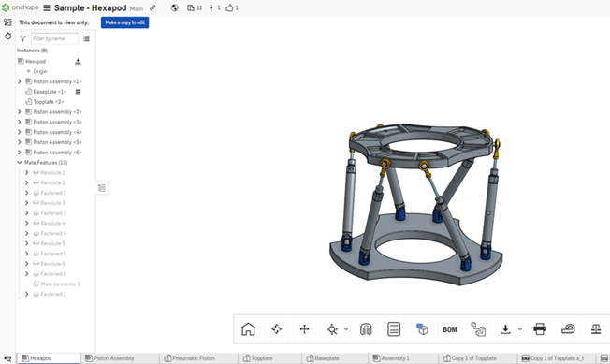Image resolution: width=610 pixels, height=364 pixels.
Task: Click the export download toolbar icon
Action: click(x=505, y=329)
